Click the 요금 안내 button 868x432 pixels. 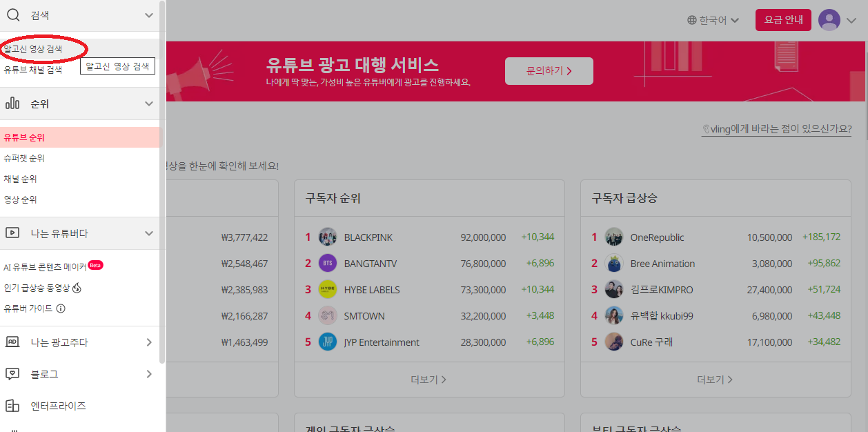[783, 20]
